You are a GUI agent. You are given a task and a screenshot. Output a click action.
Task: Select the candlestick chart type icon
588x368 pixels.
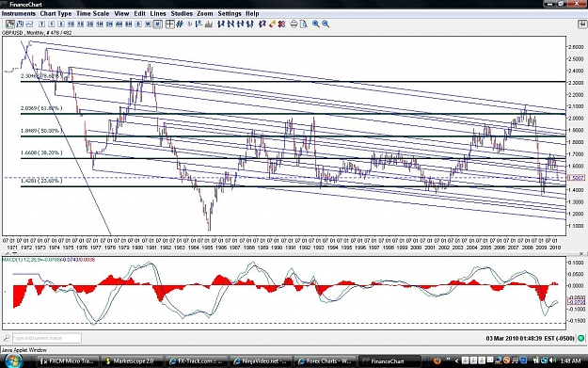[9, 24]
